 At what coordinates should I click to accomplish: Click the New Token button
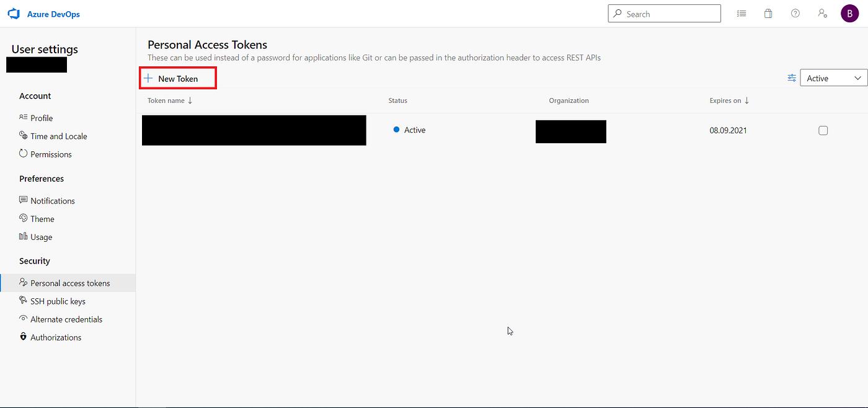177,78
